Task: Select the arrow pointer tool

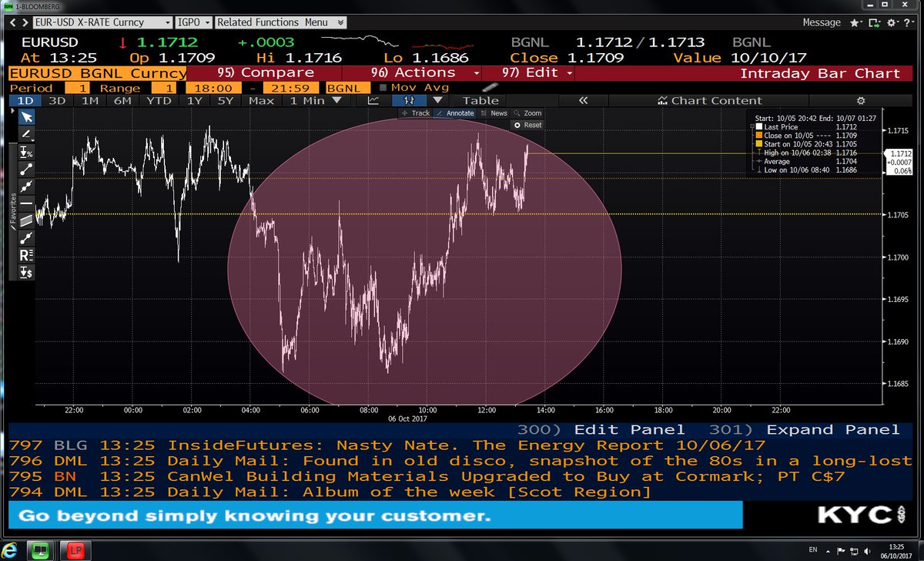Action: click(26, 117)
